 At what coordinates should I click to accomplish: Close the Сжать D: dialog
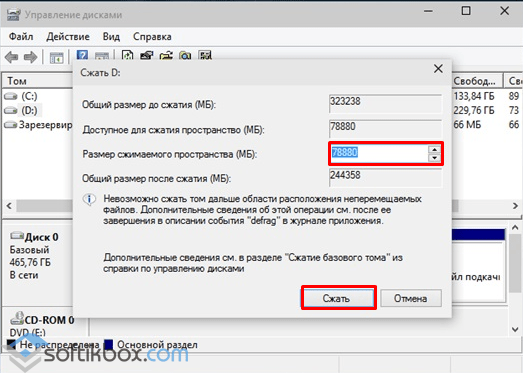[x=438, y=69]
